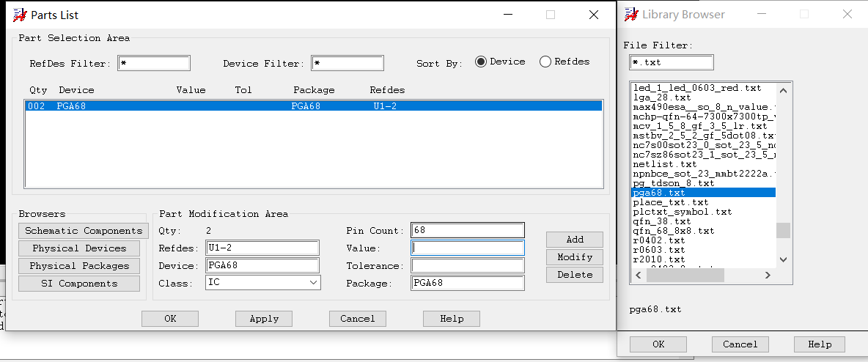Select the Device sort radio button
This screenshot has width=868, height=362.
tap(481, 62)
